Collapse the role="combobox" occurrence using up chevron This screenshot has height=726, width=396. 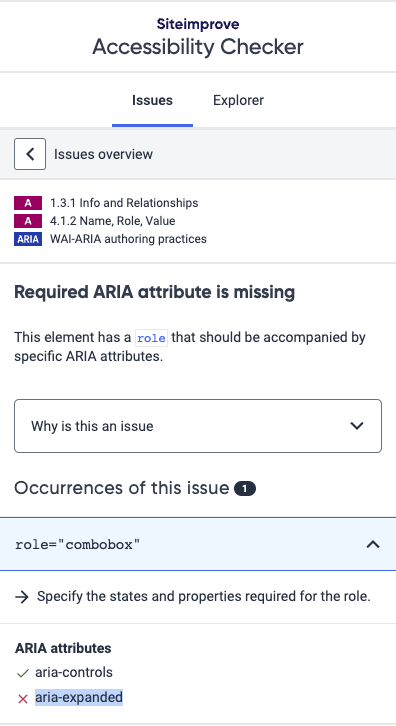[373, 544]
